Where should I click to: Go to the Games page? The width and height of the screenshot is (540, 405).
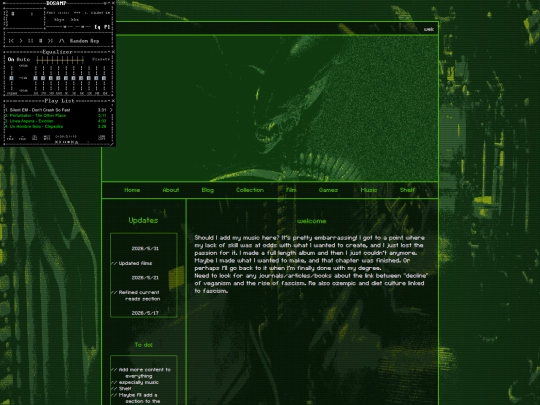(x=328, y=190)
